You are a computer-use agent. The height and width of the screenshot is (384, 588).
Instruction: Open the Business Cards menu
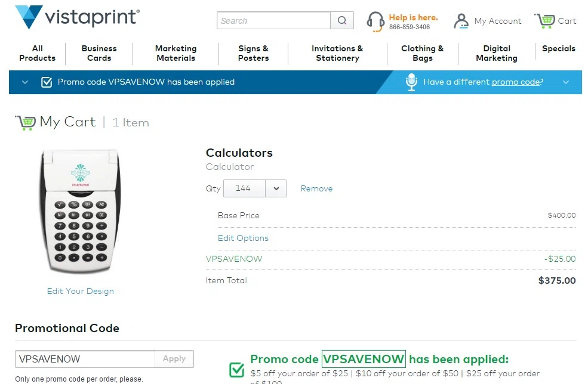99,53
